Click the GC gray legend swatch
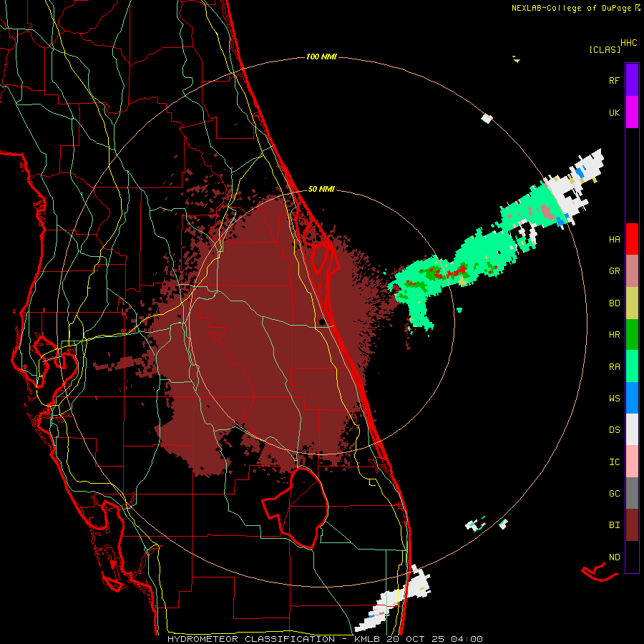This screenshot has height=644, width=644. click(632, 493)
